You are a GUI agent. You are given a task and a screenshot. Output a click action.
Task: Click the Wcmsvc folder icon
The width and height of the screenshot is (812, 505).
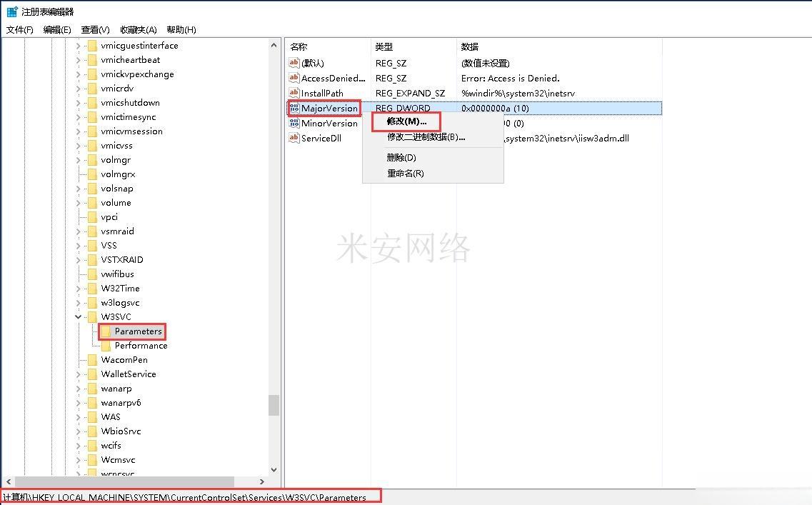[x=92, y=460]
